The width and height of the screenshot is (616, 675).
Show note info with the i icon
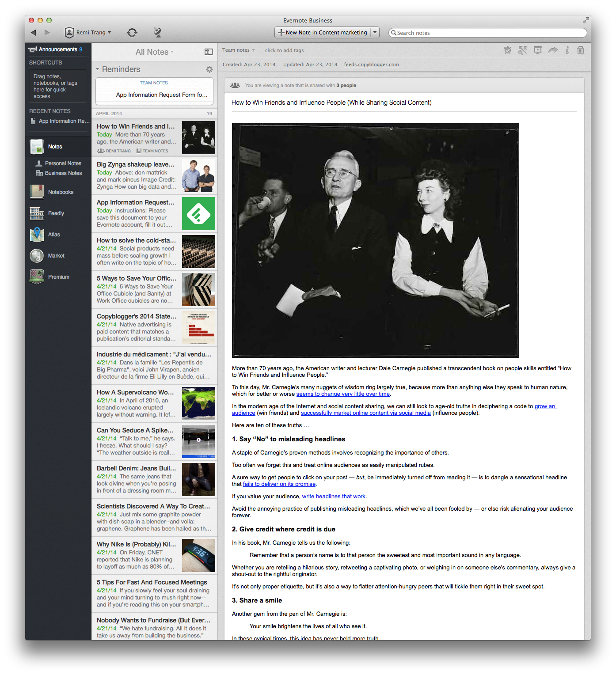click(x=567, y=50)
